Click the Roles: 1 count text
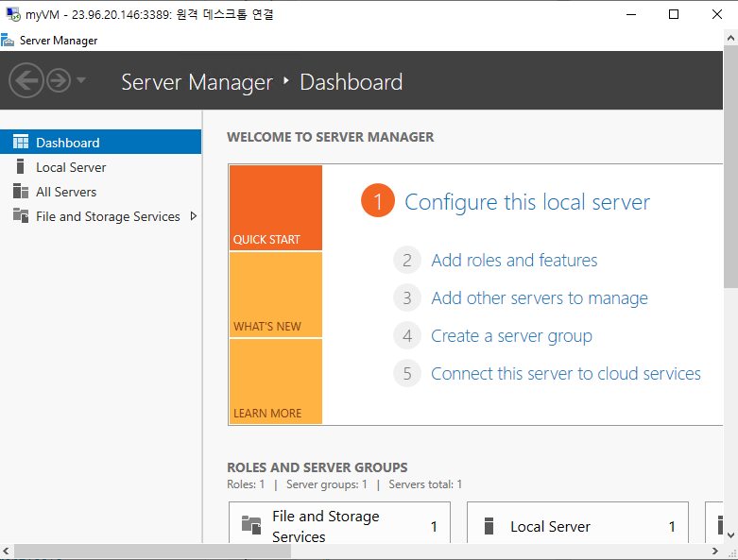738x560 pixels. pyautogui.click(x=246, y=484)
